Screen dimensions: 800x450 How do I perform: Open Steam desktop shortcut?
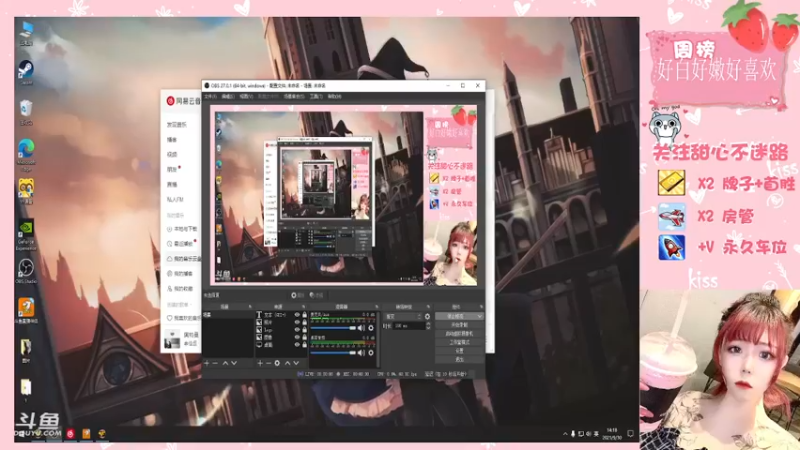[26, 72]
